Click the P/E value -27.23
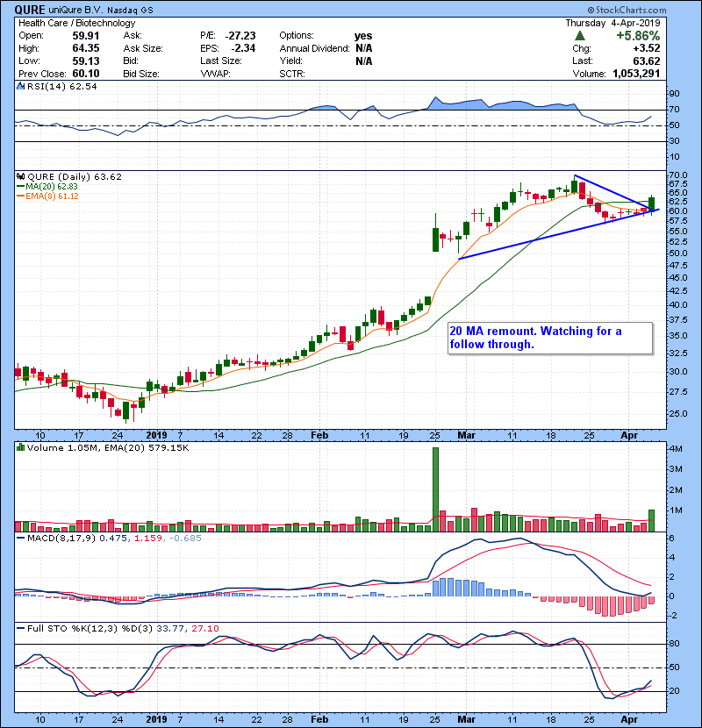Image resolution: width=702 pixels, height=728 pixels. pos(240,36)
